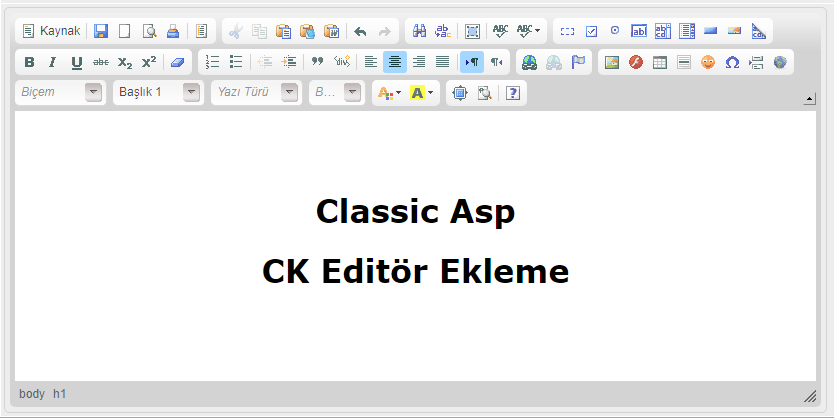The height and width of the screenshot is (418, 834).
Task: Insert a bulleted list
Action: pyautogui.click(x=236, y=62)
